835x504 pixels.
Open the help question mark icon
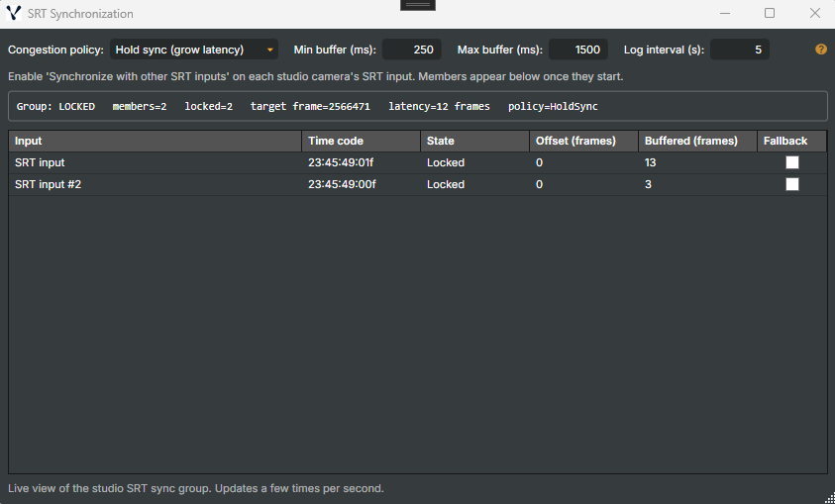click(x=820, y=50)
